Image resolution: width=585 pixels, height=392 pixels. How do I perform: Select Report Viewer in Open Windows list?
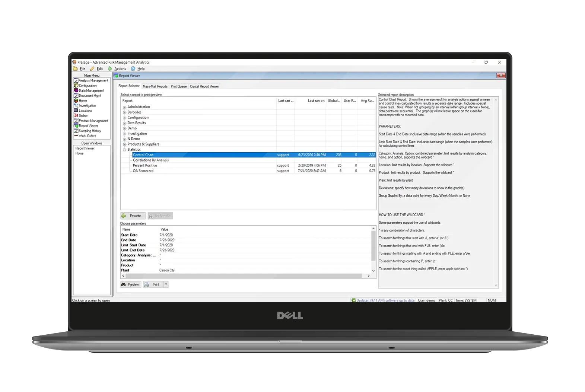(85, 149)
